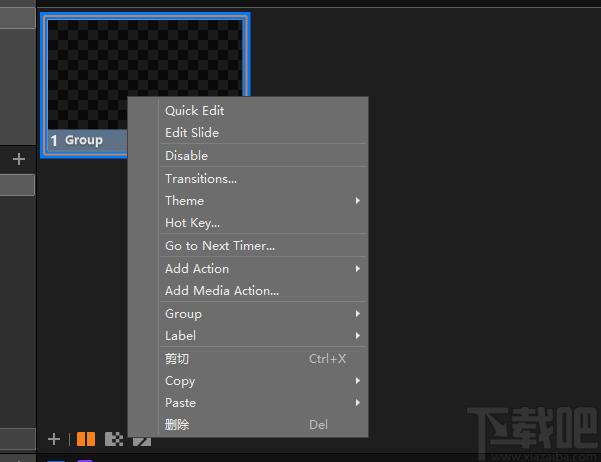Open Edit Slide from context menu
The image size is (601, 462).
point(191,133)
